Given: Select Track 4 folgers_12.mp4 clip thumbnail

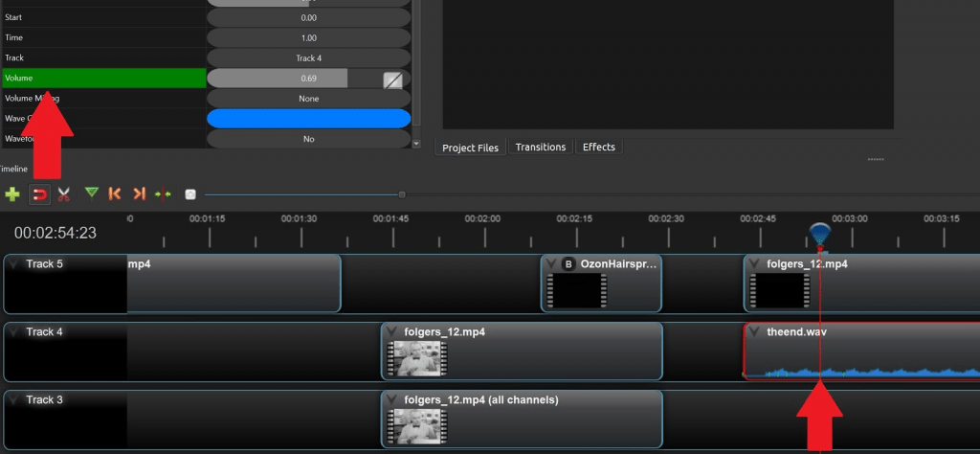Looking at the screenshot, I should tap(417, 359).
